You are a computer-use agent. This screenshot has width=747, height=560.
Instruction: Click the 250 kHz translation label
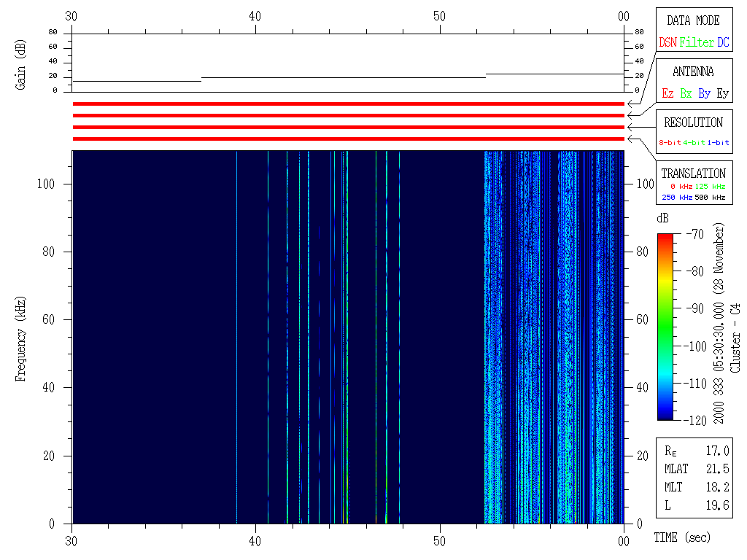(x=677, y=198)
